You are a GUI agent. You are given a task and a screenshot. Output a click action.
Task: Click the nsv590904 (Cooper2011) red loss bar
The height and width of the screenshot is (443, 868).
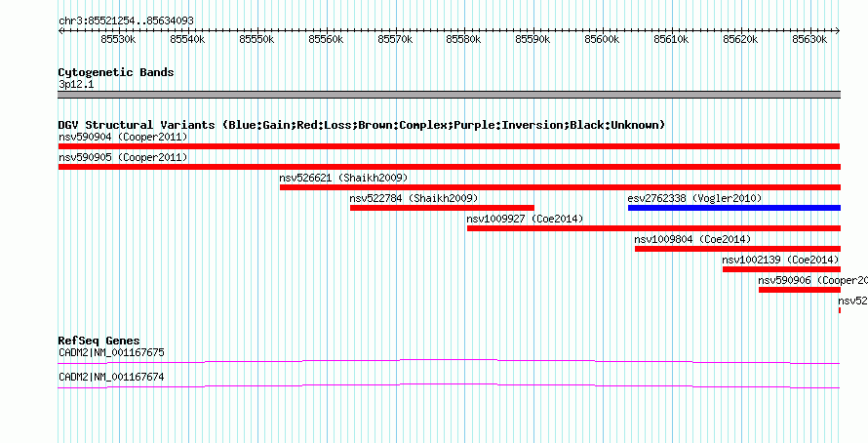click(x=449, y=146)
